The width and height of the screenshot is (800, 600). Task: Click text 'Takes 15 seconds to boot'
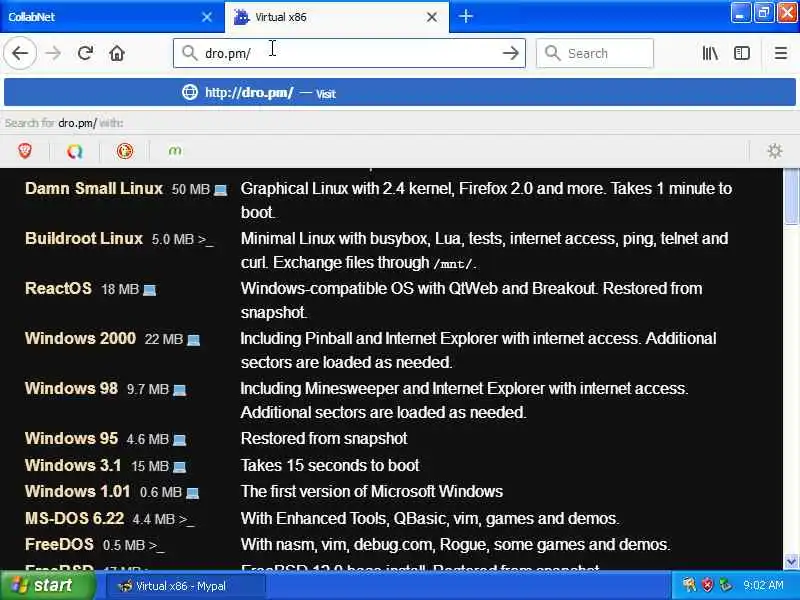pos(330,466)
